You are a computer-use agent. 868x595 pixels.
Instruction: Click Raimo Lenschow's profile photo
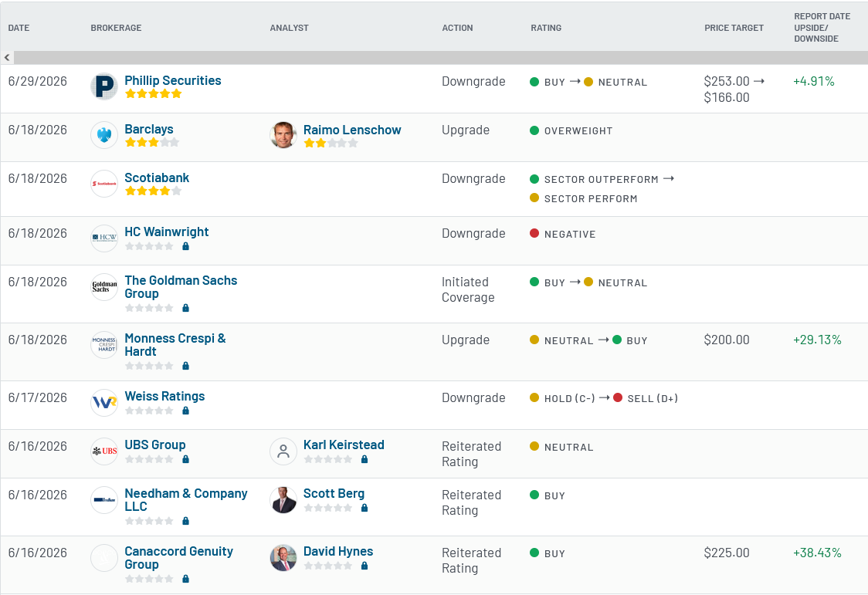click(283, 136)
